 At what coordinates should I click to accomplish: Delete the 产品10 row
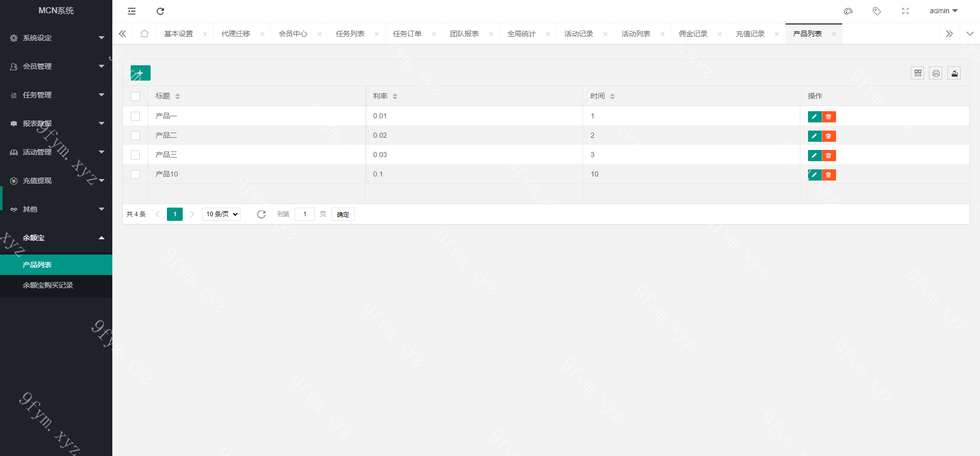point(829,175)
